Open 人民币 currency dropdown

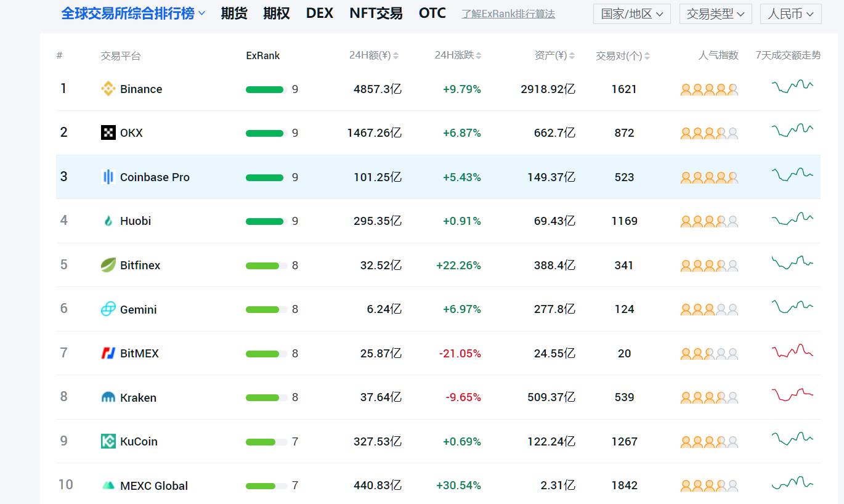pos(791,14)
